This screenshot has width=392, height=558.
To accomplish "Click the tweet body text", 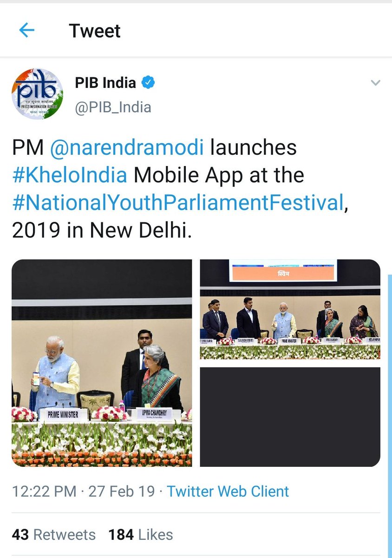I will (180, 189).
